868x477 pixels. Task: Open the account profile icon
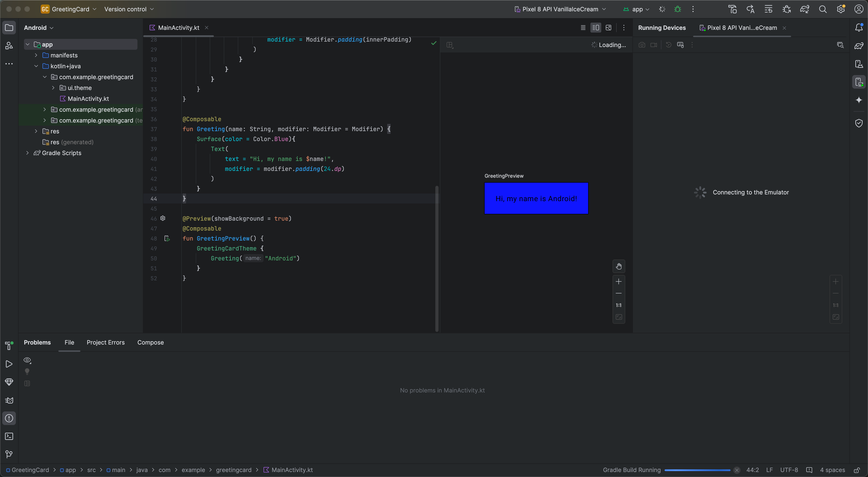tap(859, 9)
